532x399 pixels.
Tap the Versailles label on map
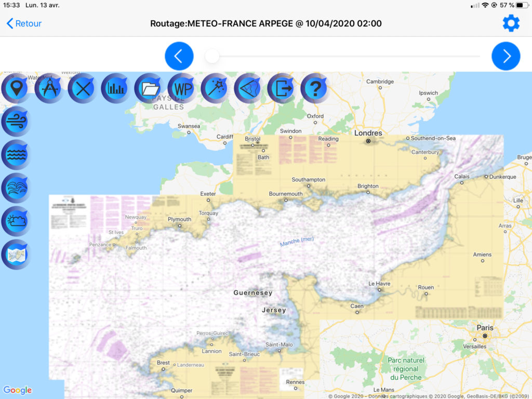pos(475,347)
